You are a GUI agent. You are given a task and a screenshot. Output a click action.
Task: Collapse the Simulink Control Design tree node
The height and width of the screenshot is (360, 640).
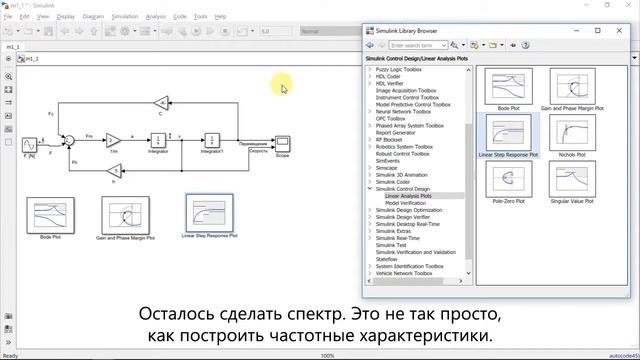pyautogui.click(x=370, y=189)
